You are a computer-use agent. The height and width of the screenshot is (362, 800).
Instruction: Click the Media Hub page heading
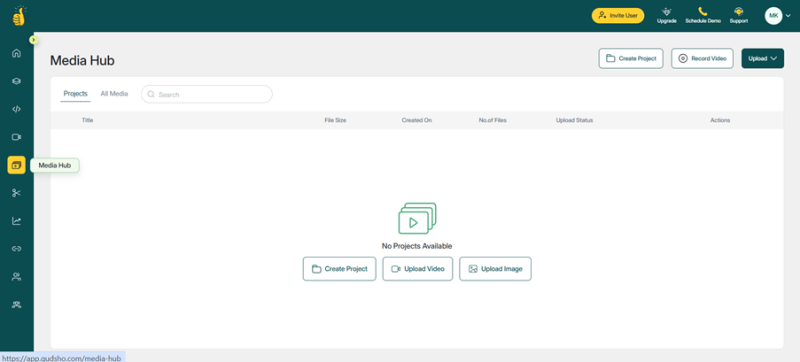[82, 61]
